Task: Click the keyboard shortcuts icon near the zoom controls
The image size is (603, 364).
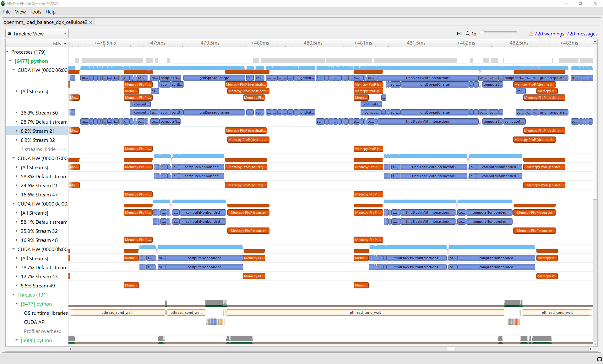Action: tap(459, 33)
